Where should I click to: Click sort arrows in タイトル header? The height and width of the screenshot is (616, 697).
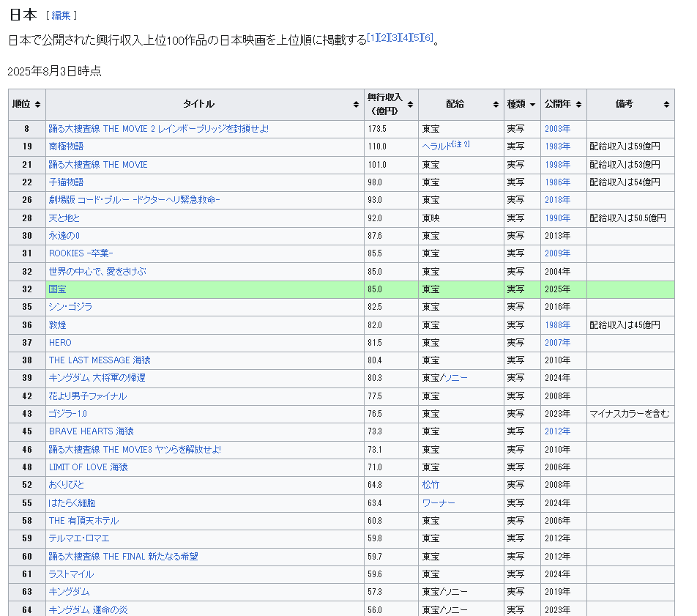(356, 105)
